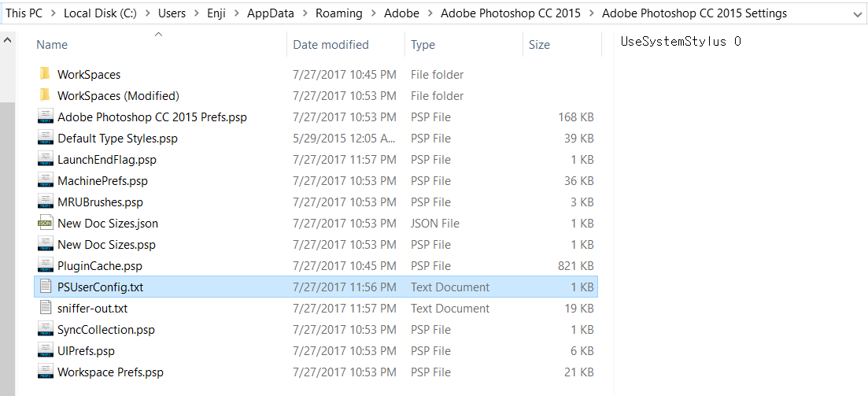Select the Photoshop CC 2015 Prefs.psp file icon
Screen dimensions: 868x396
click(x=46, y=117)
